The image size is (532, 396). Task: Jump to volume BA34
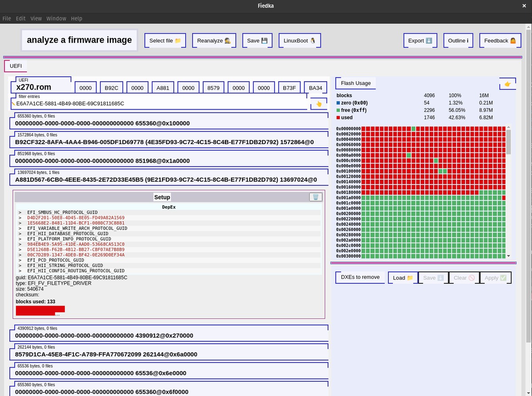point(316,88)
